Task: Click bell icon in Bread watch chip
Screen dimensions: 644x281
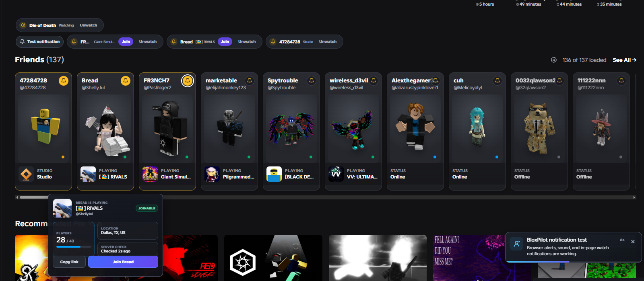Action: point(174,42)
